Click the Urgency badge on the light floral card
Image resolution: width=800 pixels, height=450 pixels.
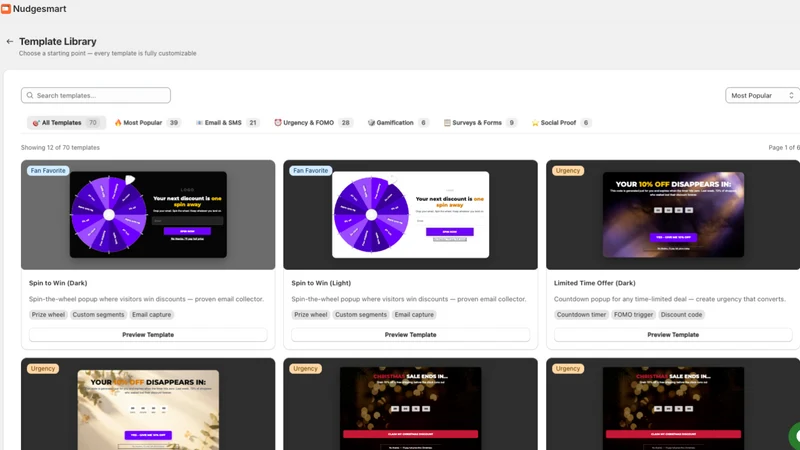pos(42,368)
